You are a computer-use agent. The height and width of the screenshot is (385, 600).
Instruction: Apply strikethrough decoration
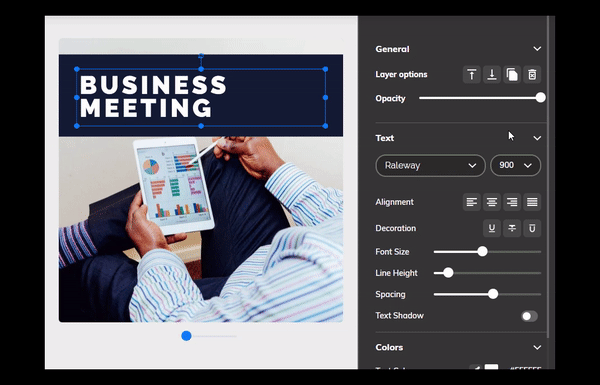click(512, 228)
